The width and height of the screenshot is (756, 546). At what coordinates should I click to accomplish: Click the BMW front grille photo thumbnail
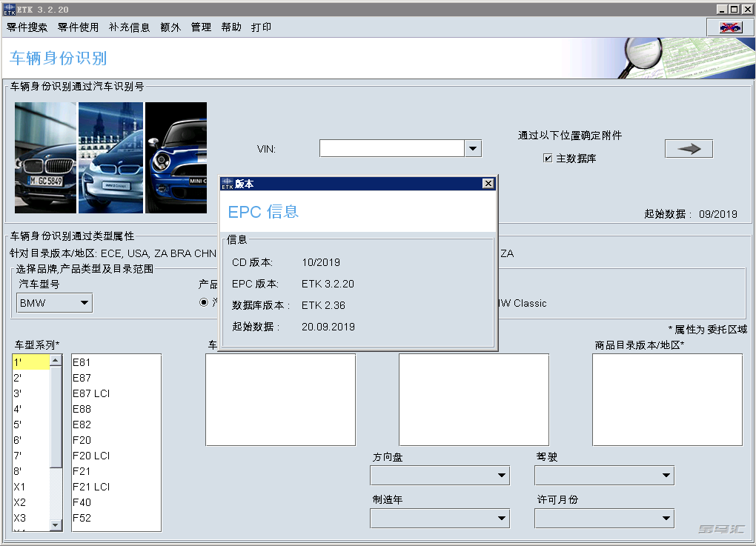(45, 158)
